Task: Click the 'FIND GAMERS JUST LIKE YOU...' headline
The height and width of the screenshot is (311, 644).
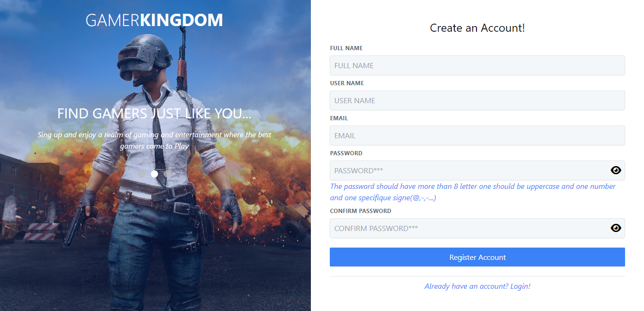Action: pos(154,114)
